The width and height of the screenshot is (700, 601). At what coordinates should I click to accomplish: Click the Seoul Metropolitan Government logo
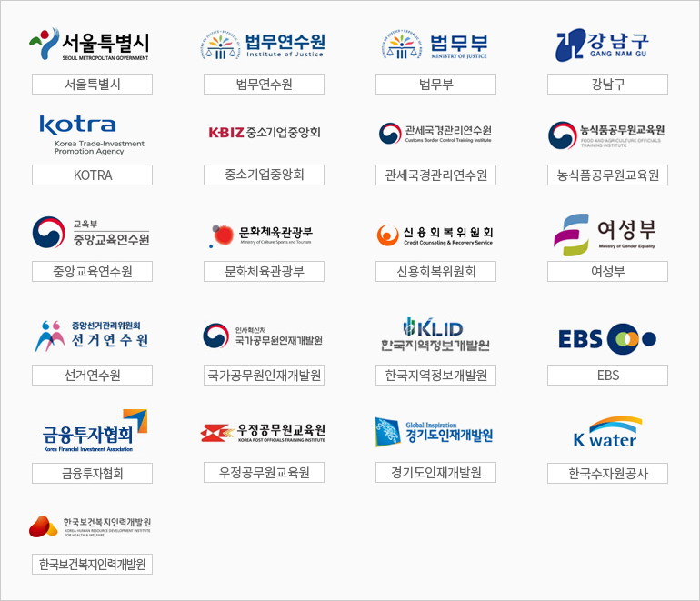(89, 45)
